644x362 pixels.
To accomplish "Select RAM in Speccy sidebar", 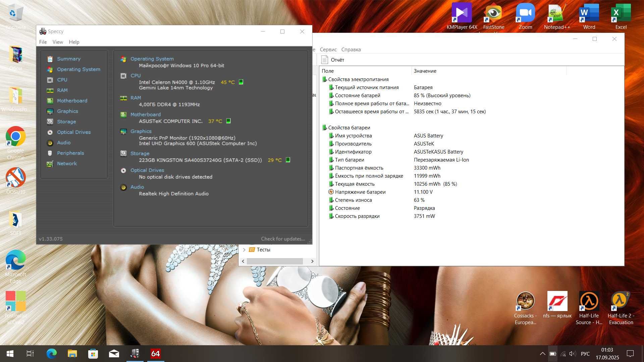I will point(62,90).
